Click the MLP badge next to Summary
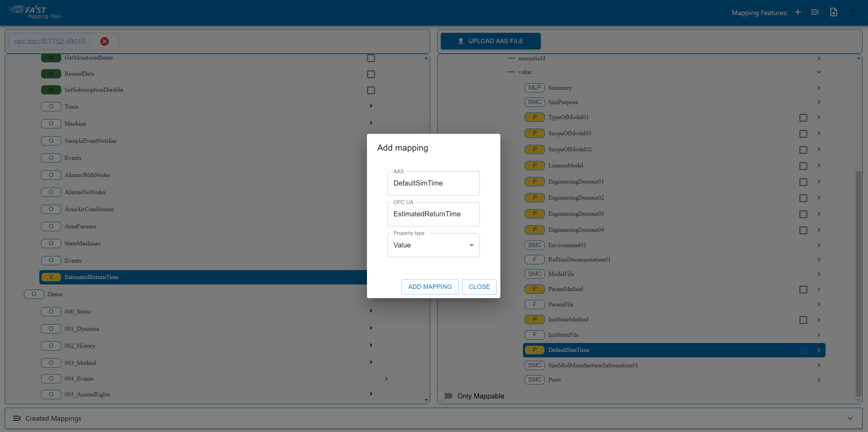Screen dimensions: 868x432 click(x=534, y=88)
